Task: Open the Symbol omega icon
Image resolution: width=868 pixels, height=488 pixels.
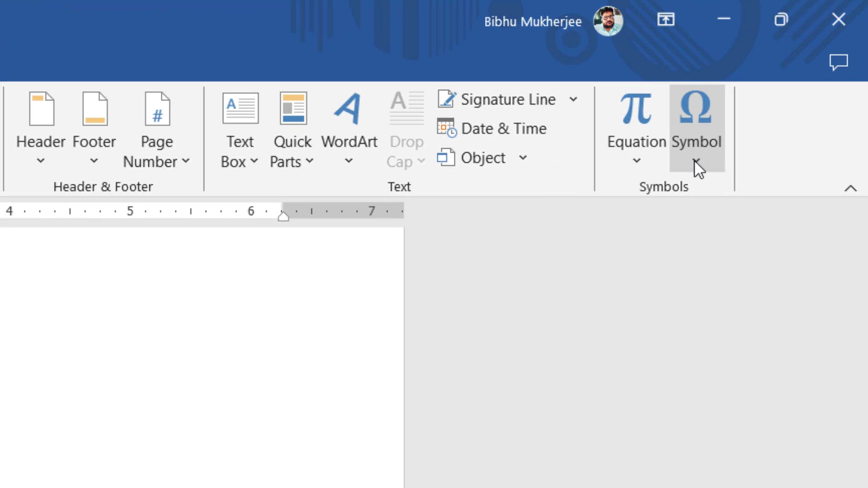Action: 696,107
